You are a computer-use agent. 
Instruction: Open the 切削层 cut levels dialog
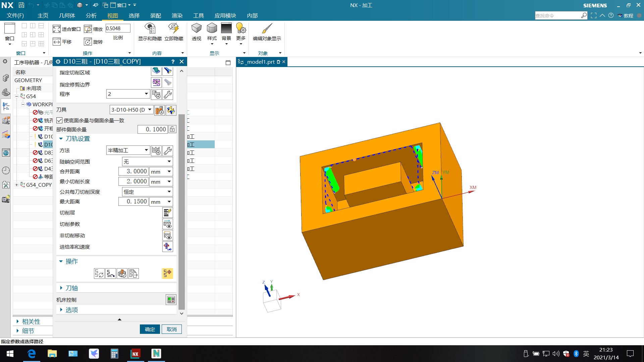(x=167, y=213)
